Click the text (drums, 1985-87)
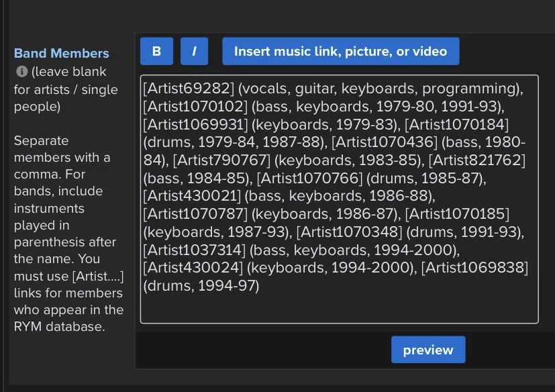 click(x=424, y=179)
